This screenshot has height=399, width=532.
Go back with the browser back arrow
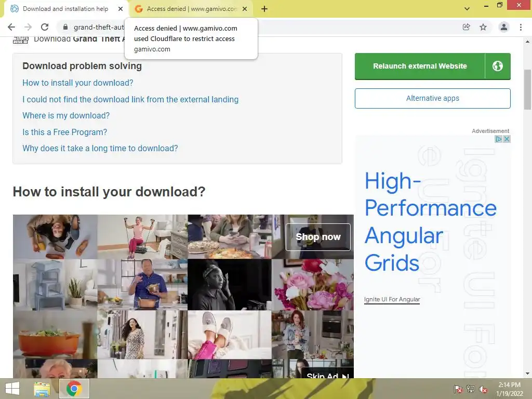pos(11,27)
